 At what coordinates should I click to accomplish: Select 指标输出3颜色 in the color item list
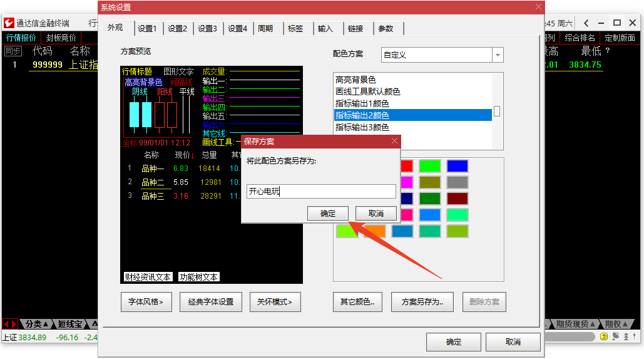413,127
